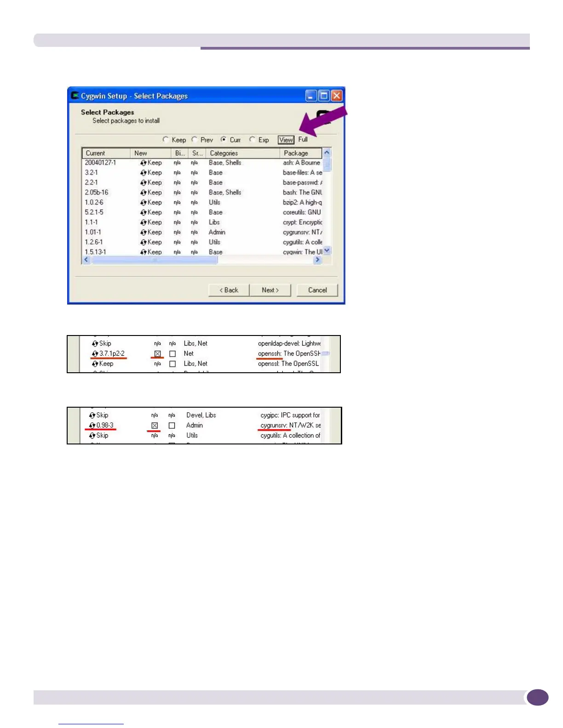Click the New column header
563x728 pixels.
click(x=151, y=153)
